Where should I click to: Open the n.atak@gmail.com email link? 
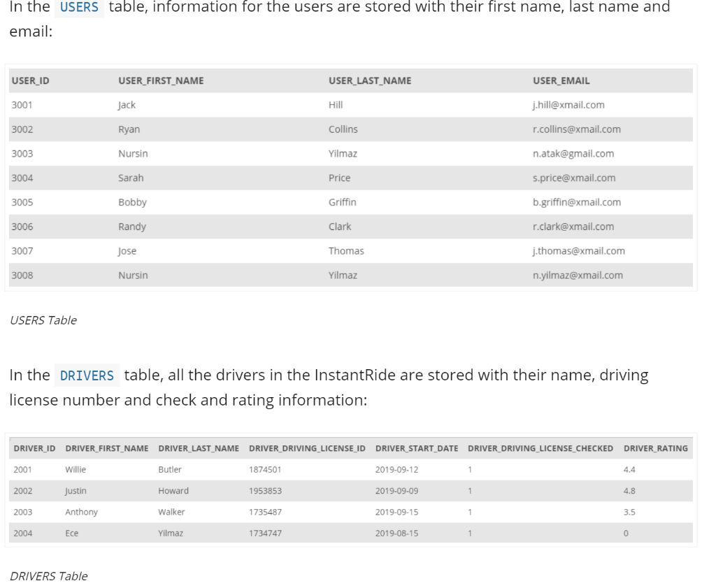tap(569, 154)
